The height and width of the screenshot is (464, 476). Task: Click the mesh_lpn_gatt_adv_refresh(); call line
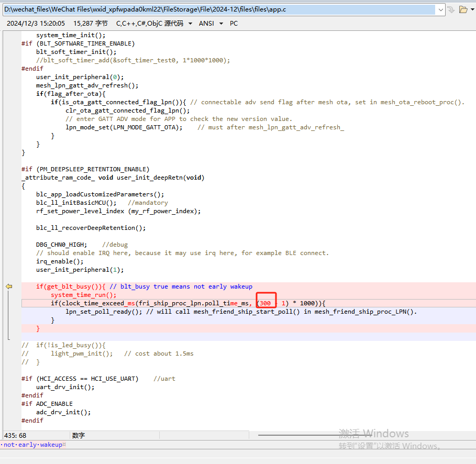pyautogui.click(x=87, y=85)
